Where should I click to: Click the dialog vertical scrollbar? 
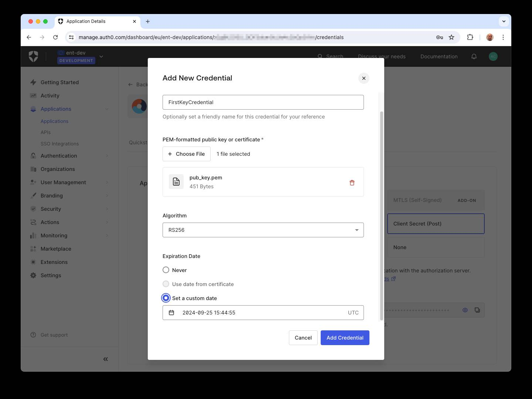382,216
